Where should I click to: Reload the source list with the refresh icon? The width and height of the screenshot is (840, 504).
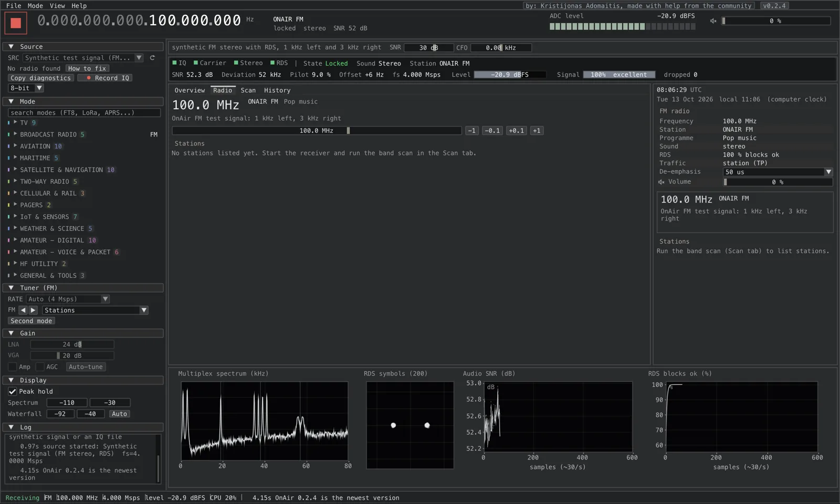point(152,58)
